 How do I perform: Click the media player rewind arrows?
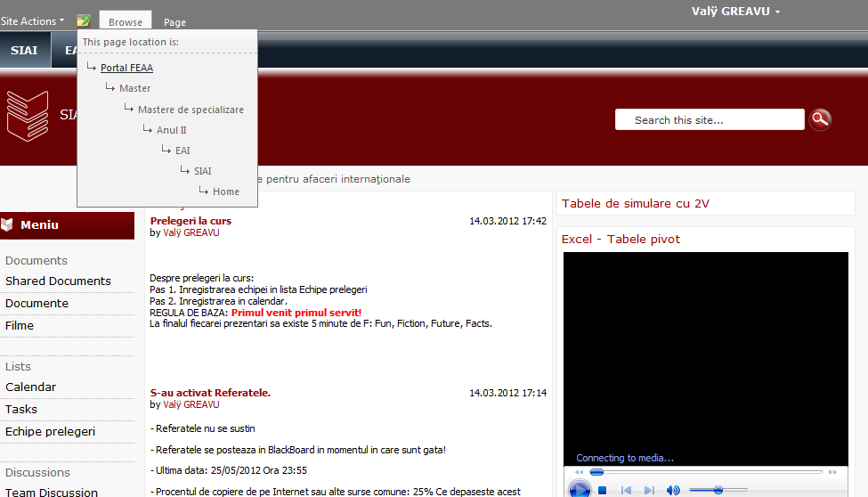[x=579, y=472]
